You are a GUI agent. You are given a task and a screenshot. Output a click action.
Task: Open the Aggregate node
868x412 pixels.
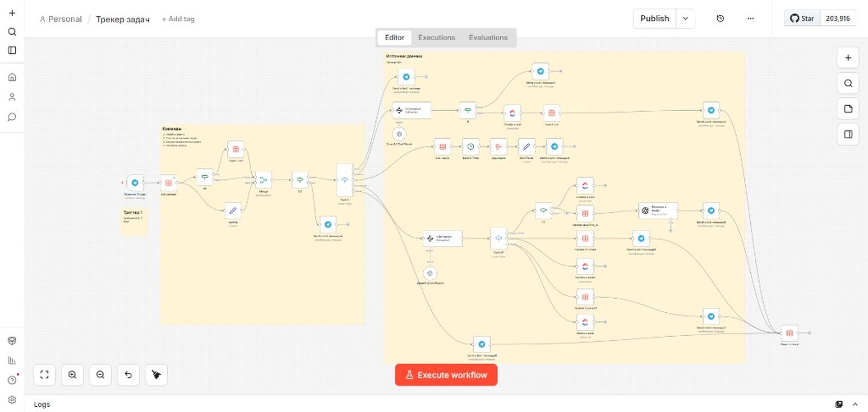click(498, 146)
